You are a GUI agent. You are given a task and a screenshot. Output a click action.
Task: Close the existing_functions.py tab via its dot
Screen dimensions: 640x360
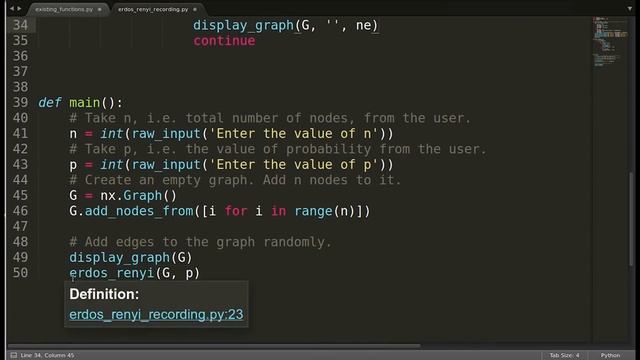[100, 9]
